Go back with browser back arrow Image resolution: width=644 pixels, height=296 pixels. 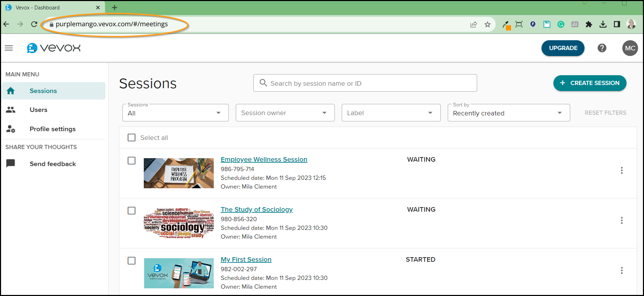tap(6, 24)
